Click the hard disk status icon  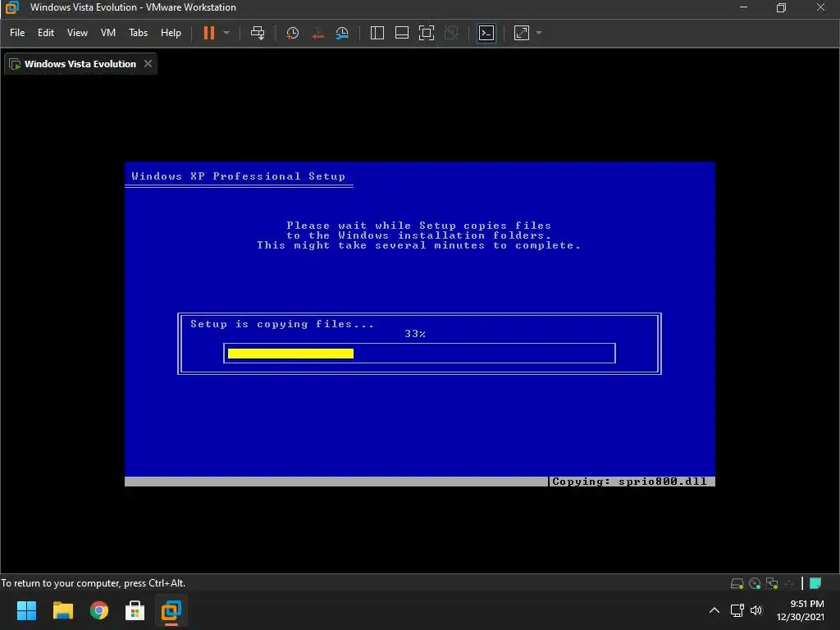coord(737,583)
